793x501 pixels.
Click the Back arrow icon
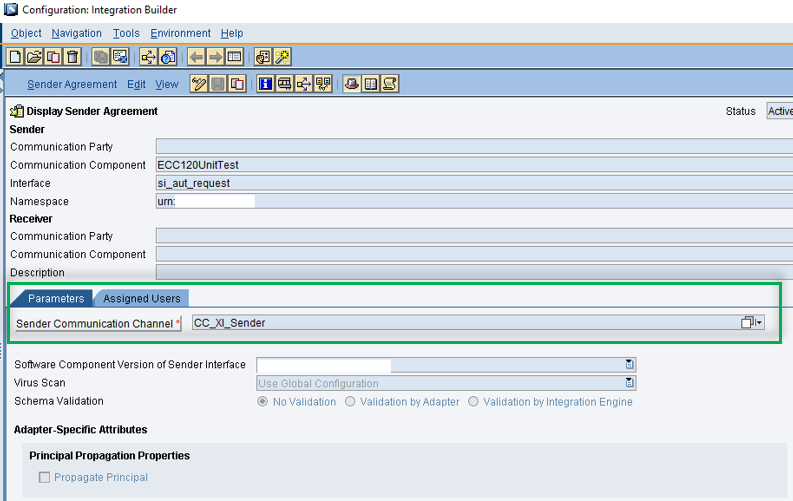(x=196, y=57)
